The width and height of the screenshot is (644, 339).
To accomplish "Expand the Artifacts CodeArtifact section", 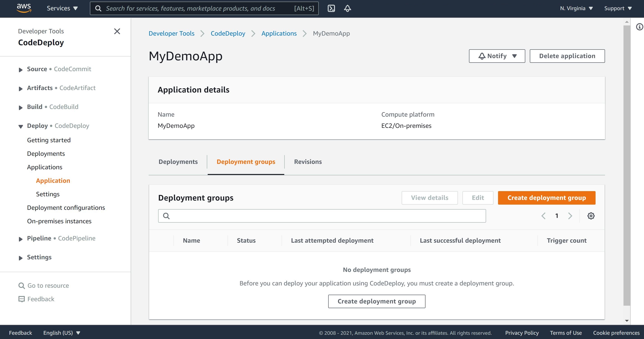I will pyautogui.click(x=20, y=89).
